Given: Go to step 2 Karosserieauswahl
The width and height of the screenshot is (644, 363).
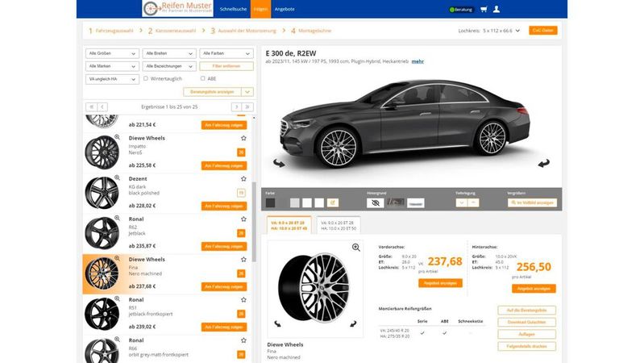Looking at the screenshot, I should [x=172, y=31].
